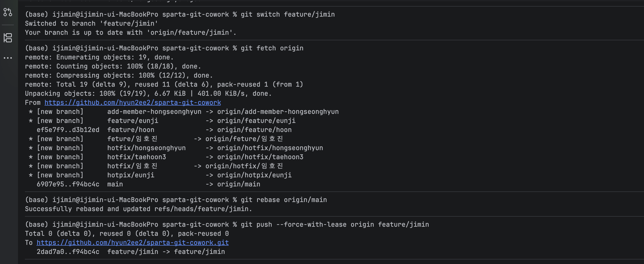The width and height of the screenshot is (644, 264).
Task: Open the sparta-git-cowork.git push URL
Action: 133,243
